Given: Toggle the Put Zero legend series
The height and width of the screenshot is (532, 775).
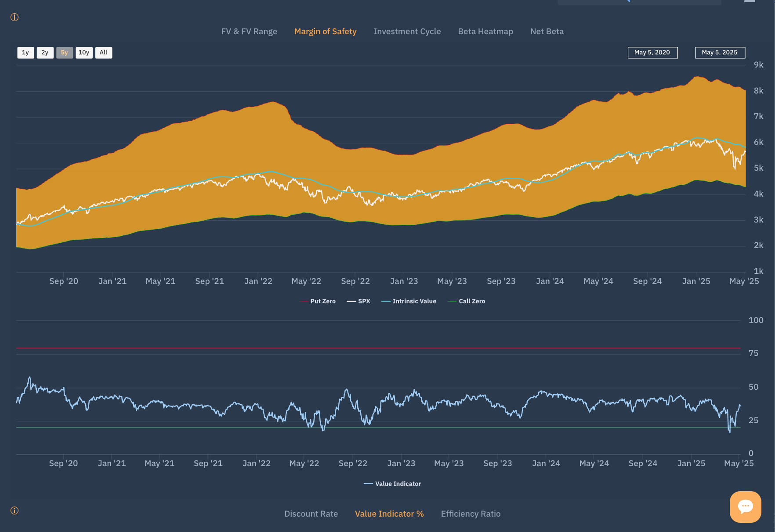Looking at the screenshot, I should click(317, 301).
